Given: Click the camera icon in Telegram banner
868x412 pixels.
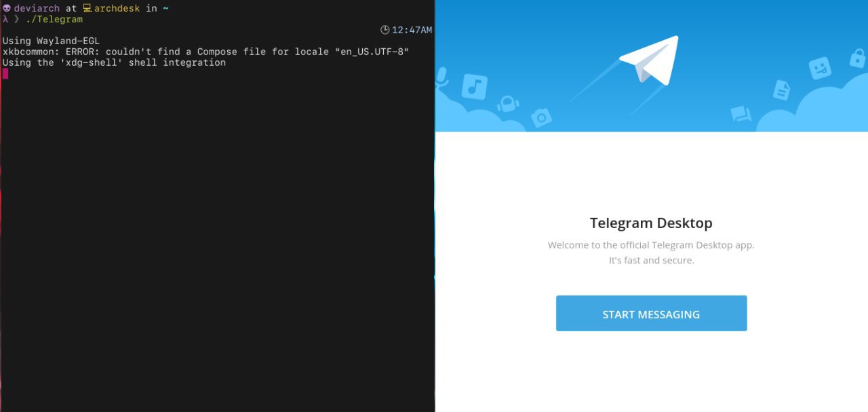Looking at the screenshot, I should pos(541,117).
